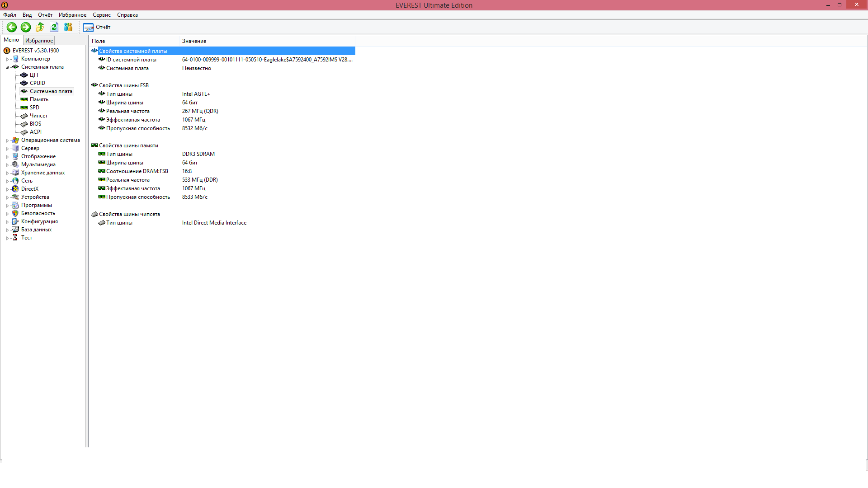Click the Значение column header

[194, 41]
